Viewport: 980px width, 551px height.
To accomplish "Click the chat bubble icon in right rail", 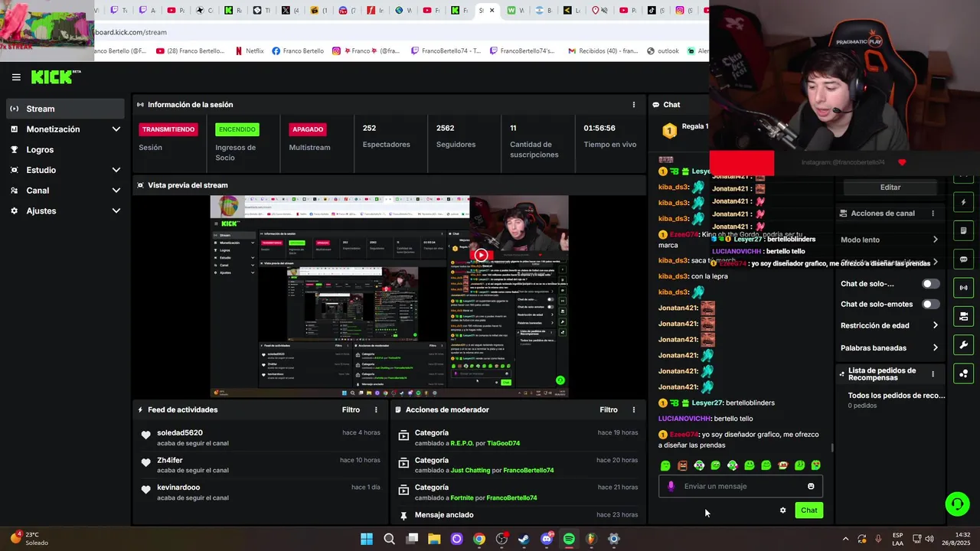I will tap(963, 259).
